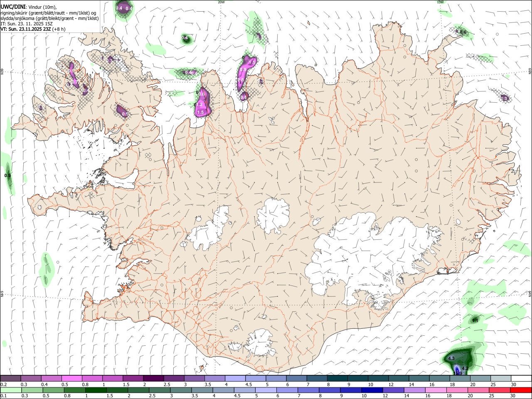Click the upper-scale white swatch after 30

click(522, 379)
